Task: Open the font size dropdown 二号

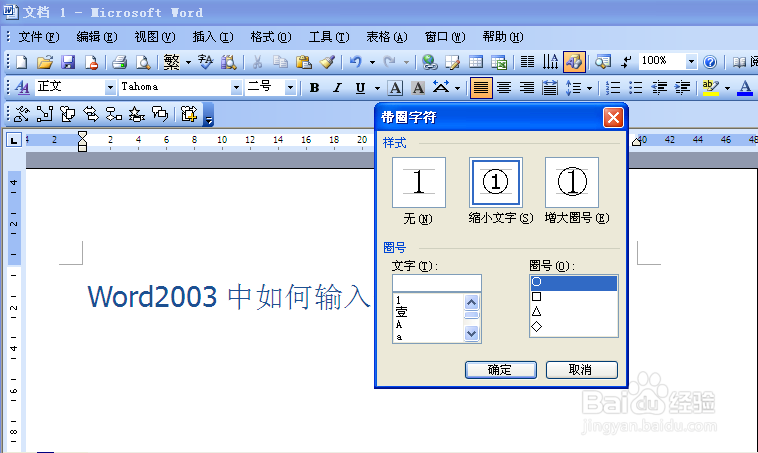Action: [290, 88]
